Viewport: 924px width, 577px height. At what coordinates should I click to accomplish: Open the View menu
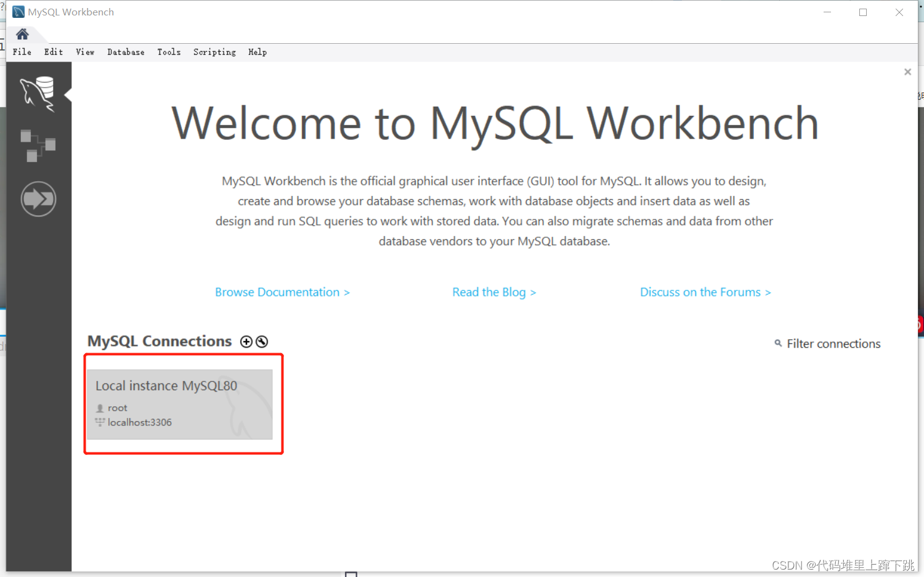click(85, 52)
